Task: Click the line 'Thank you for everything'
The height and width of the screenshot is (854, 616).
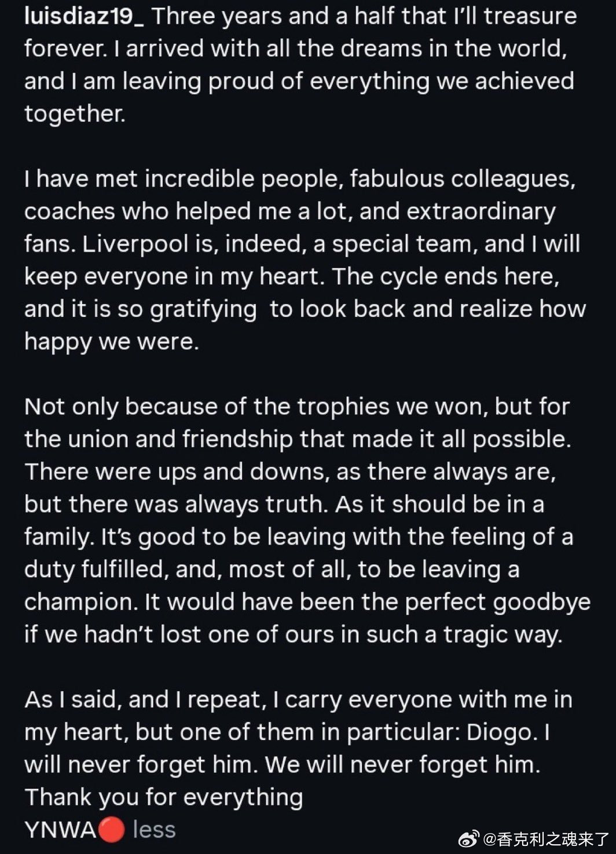Action: coord(164,798)
